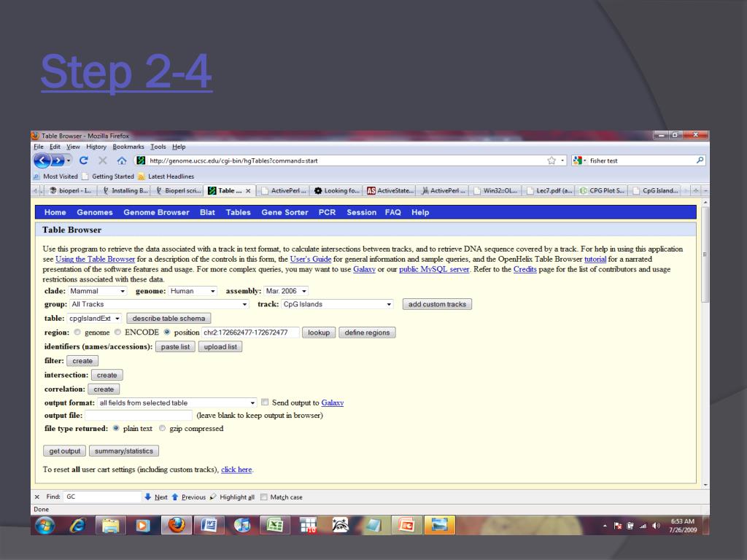Click the greyed Stop loading X icon
747x560 pixels.
click(x=102, y=160)
